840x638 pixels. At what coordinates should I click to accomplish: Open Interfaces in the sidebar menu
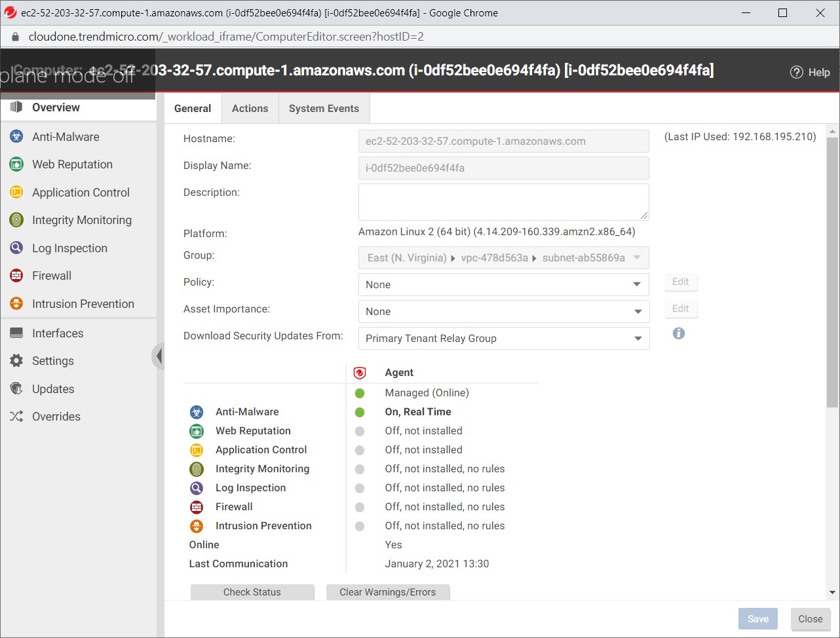pos(78,333)
